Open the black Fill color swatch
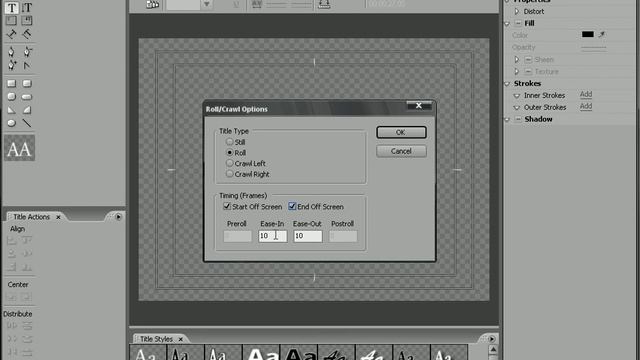Viewport: 640px width, 360px height. point(588,34)
